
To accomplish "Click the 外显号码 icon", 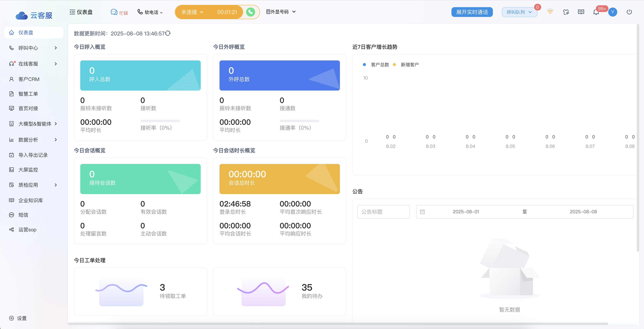I will pos(268,12).
